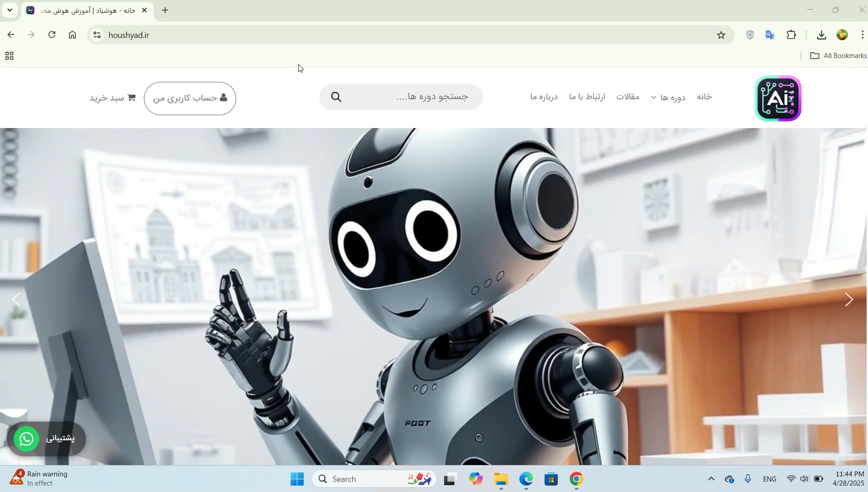Image resolution: width=868 pixels, height=492 pixels.
Task: Open Microsoft Store from taskbar
Action: click(x=551, y=479)
